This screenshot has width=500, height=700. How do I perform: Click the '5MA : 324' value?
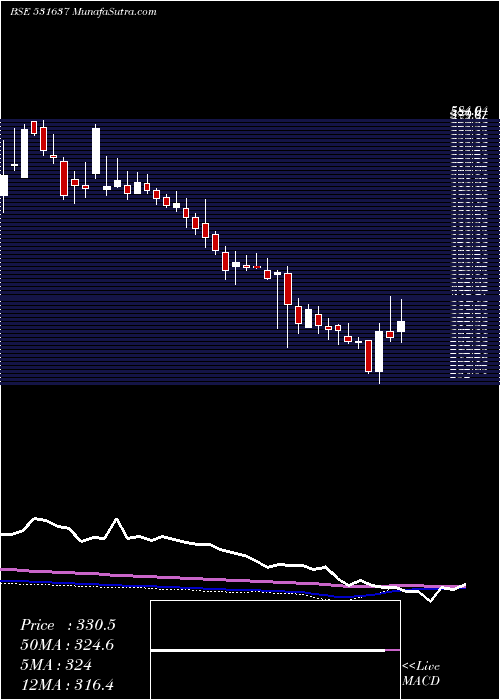[x=56, y=665]
